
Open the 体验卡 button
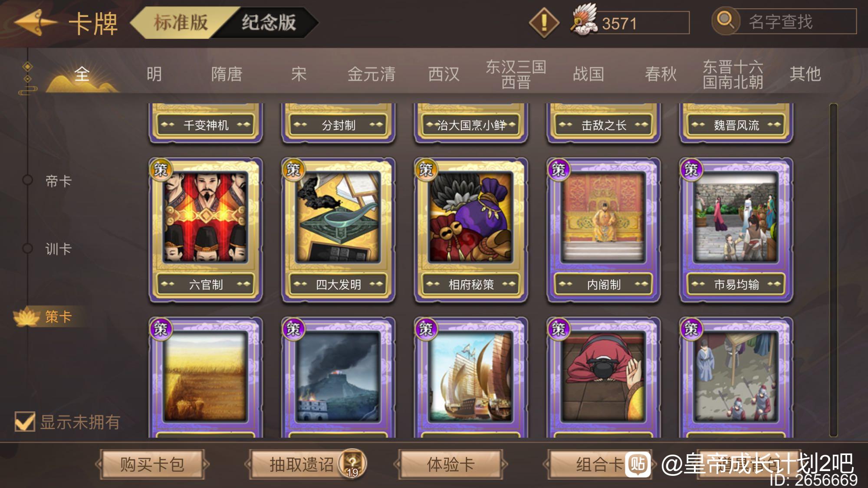coord(450,464)
